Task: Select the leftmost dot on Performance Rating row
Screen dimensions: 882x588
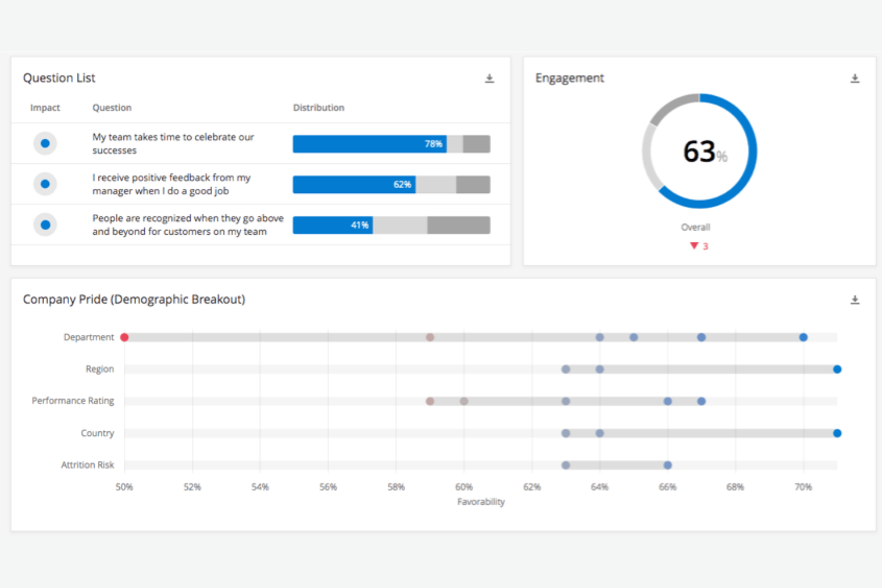Action: click(x=430, y=401)
